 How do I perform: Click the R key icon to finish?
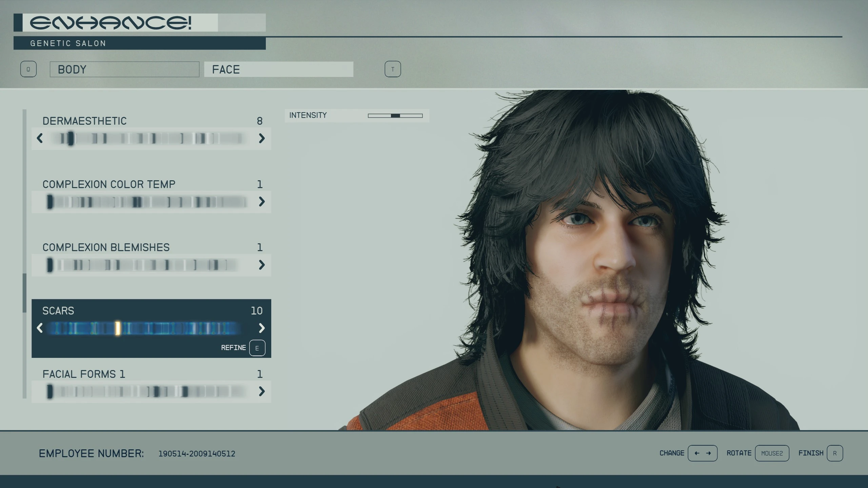[835, 453]
